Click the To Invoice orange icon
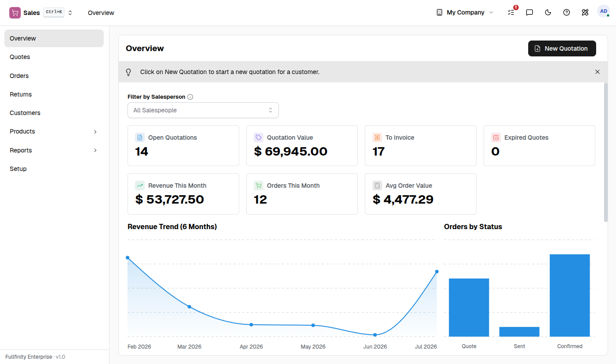 click(x=377, y=137)
